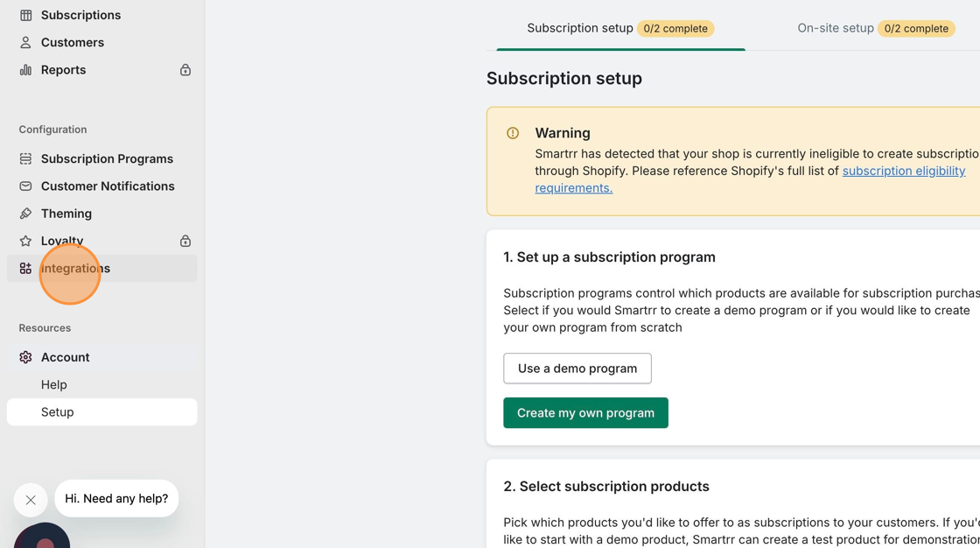Click the Account gear icon
Image resolution: width=980 pixels, height=548 pixels.
[25, 357]
